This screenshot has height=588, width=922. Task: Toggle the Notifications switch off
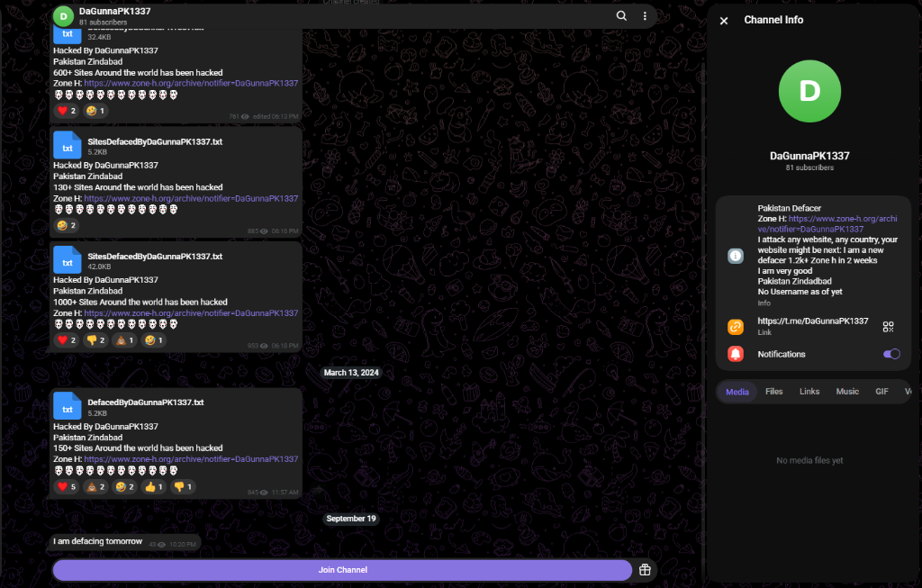[x=891, y=354]
